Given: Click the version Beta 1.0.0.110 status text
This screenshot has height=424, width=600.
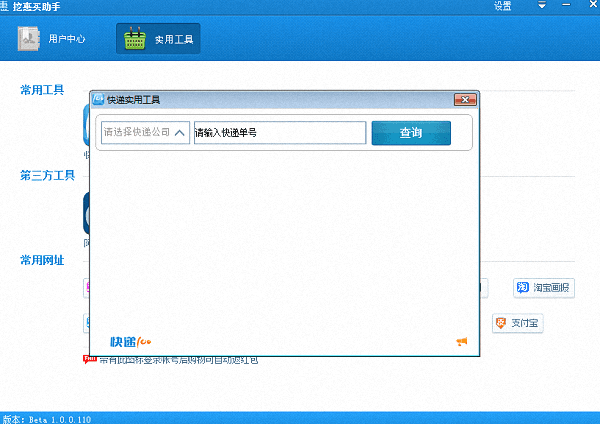Looking at the screenshot, I should [x=46, y=418].
